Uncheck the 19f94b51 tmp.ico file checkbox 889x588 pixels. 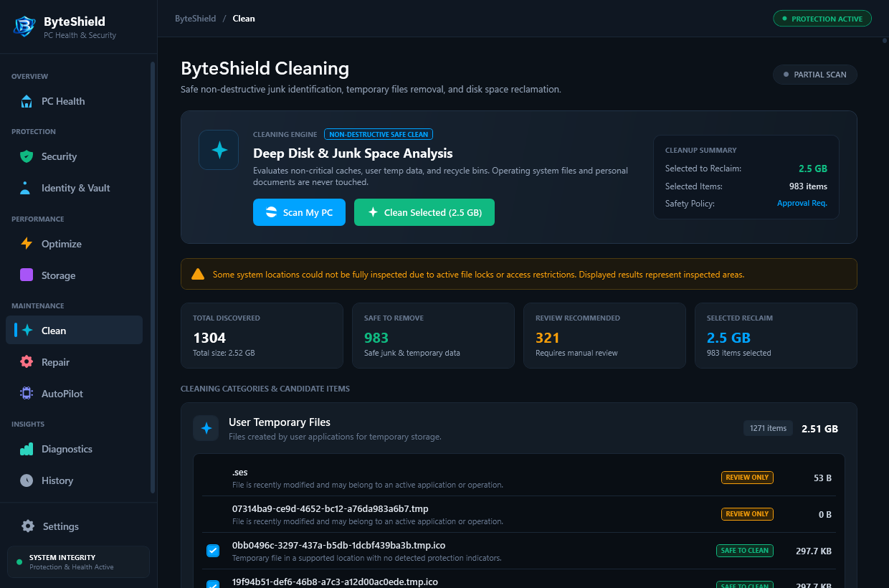[213, 584]
